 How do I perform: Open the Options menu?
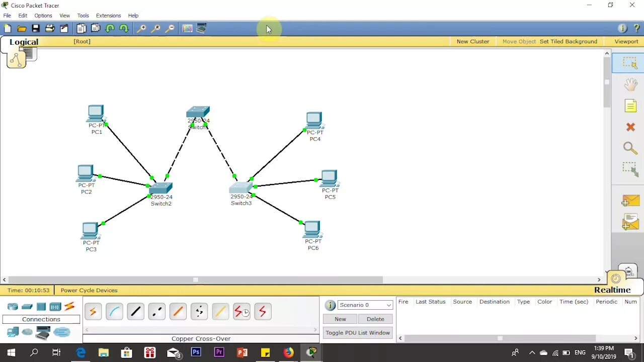[43, 16]
